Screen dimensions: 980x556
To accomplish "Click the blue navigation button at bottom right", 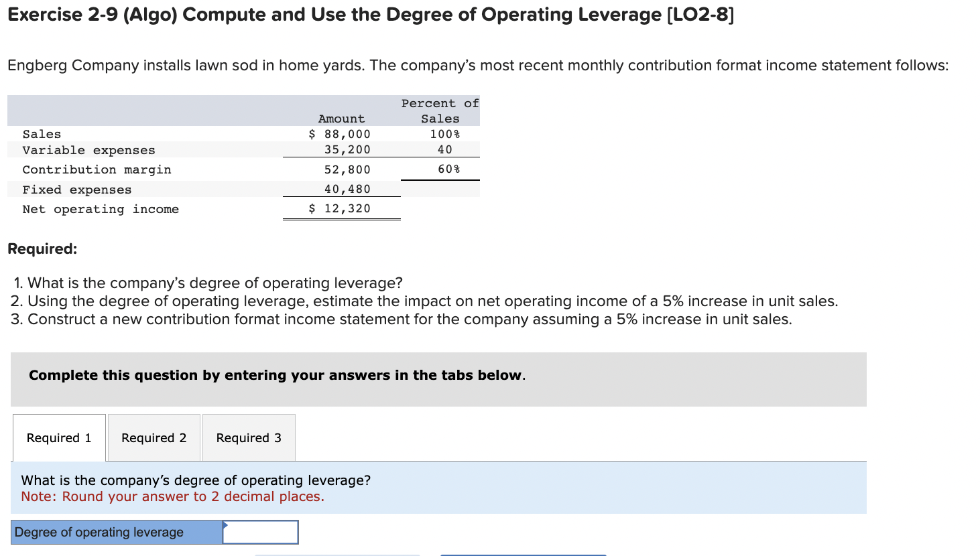I will (x=523, y=555).
